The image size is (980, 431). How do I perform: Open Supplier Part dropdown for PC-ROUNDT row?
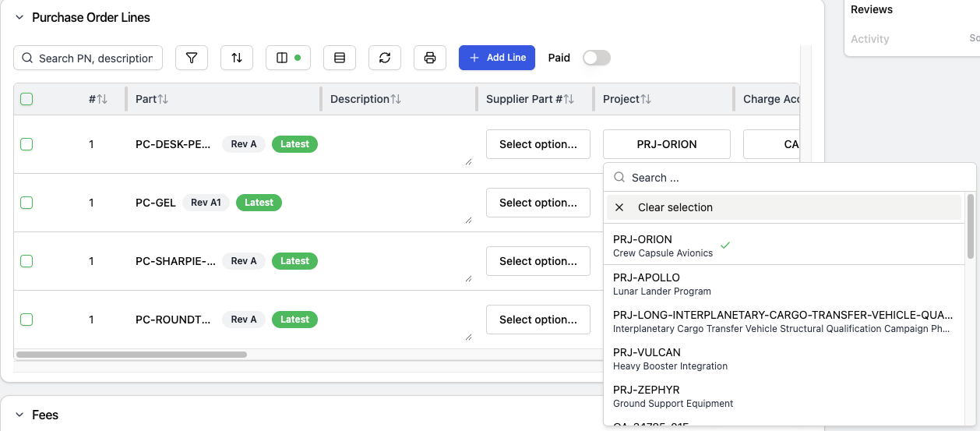point(538,320)
